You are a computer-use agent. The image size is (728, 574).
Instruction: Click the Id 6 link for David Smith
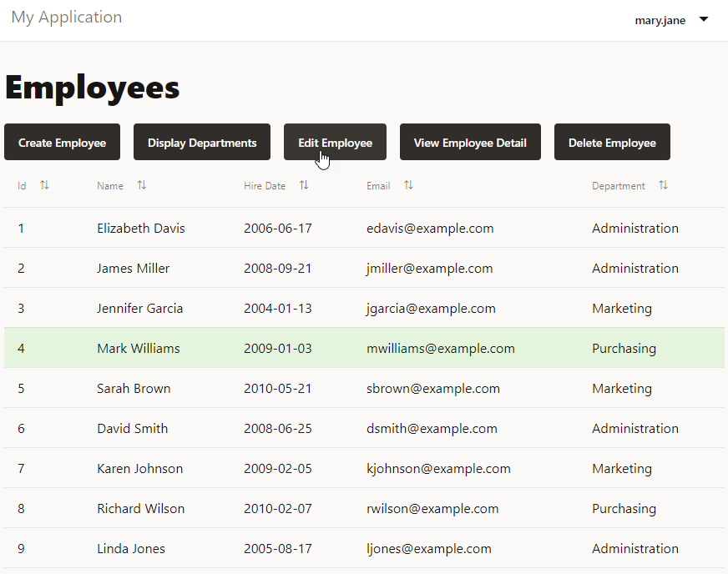click(21, 428)
